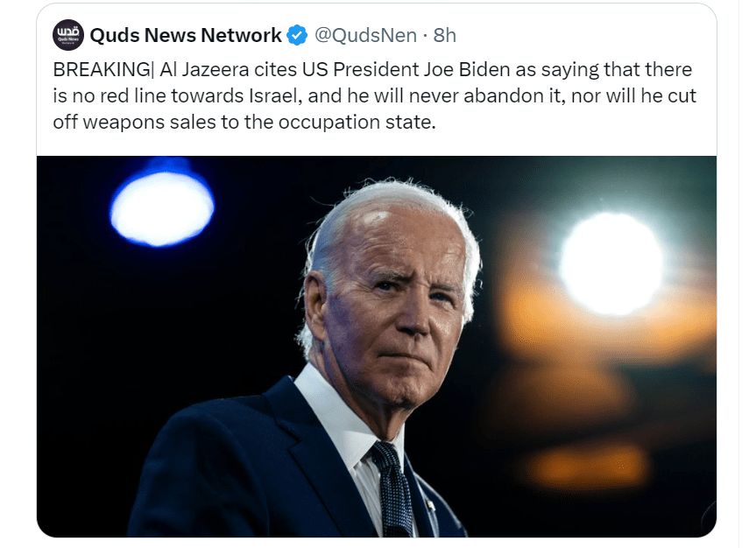Click the word BREAKING in the tweet
Image resolution: width=756 pixels, height=548 pixels.
(102, 70)
